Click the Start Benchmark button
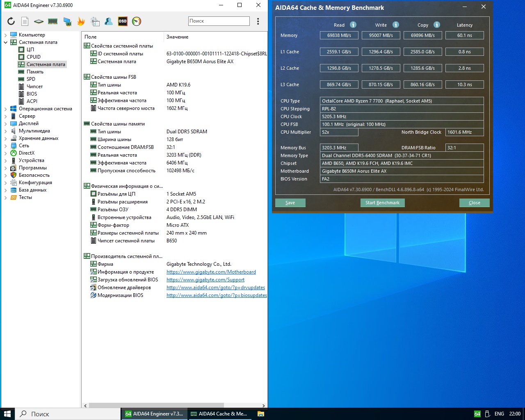The image size is (525, 420). tap(382, 203)
